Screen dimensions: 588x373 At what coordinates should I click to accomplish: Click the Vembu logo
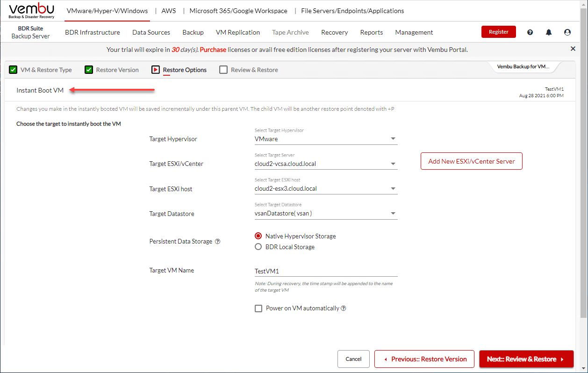coord(31,11)
